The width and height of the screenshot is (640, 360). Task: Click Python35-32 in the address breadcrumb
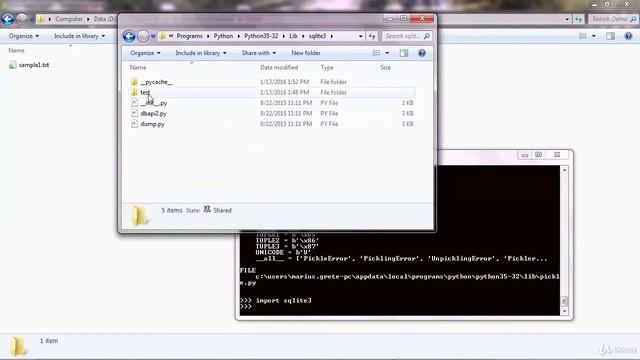(261, 36)
